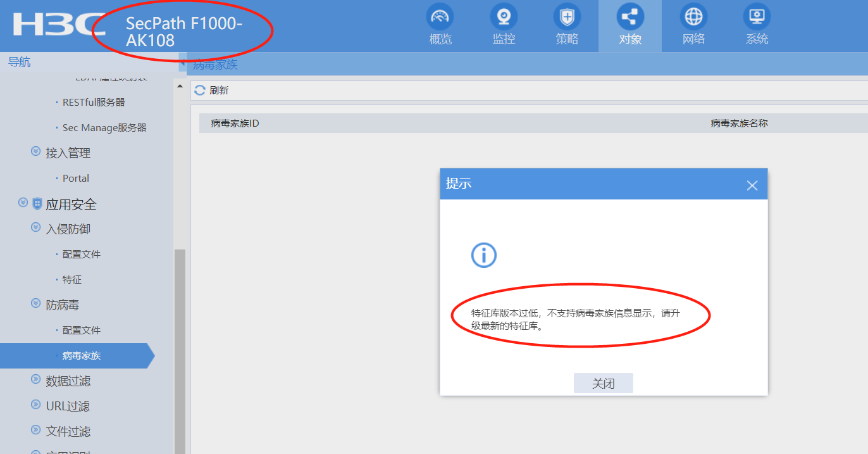Click the 刷新 refresh label
The height and width of the screenshot is (454, 868).
(x=219, y=91)
